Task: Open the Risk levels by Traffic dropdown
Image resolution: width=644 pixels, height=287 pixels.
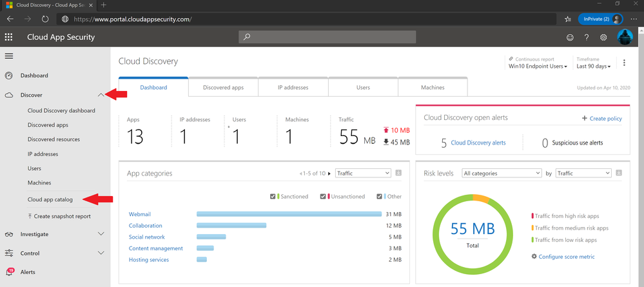Action: tap(583, 173)
